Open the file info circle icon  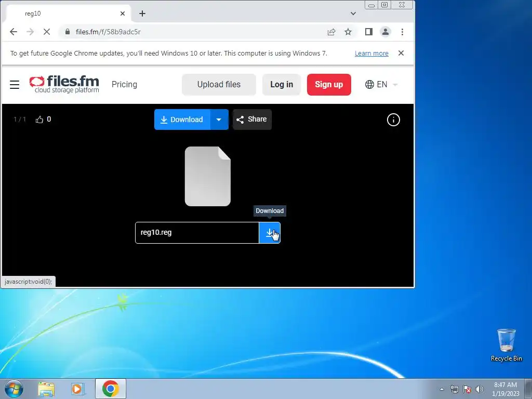[393, 120]
